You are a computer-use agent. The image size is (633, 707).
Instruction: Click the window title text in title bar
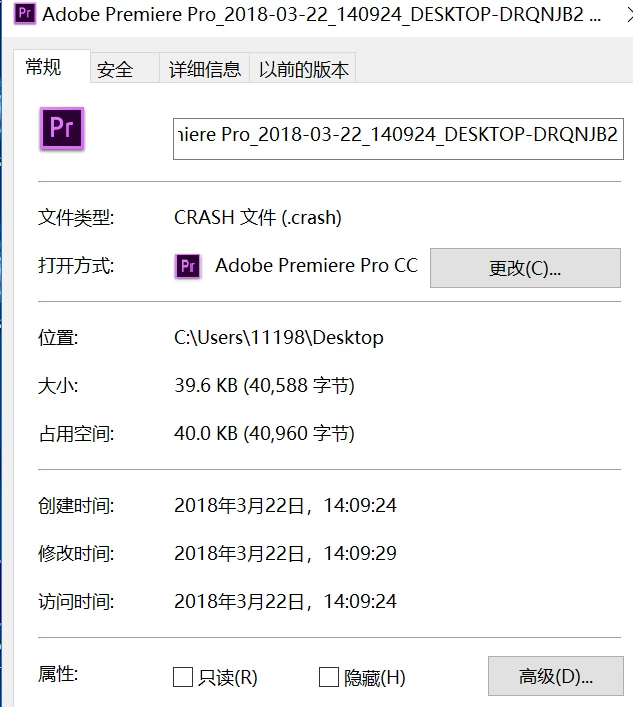click(321, 15)
